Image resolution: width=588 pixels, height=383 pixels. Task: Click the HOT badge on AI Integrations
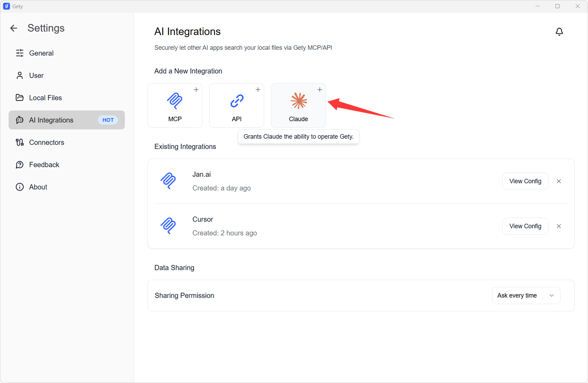tap(108, 120)
